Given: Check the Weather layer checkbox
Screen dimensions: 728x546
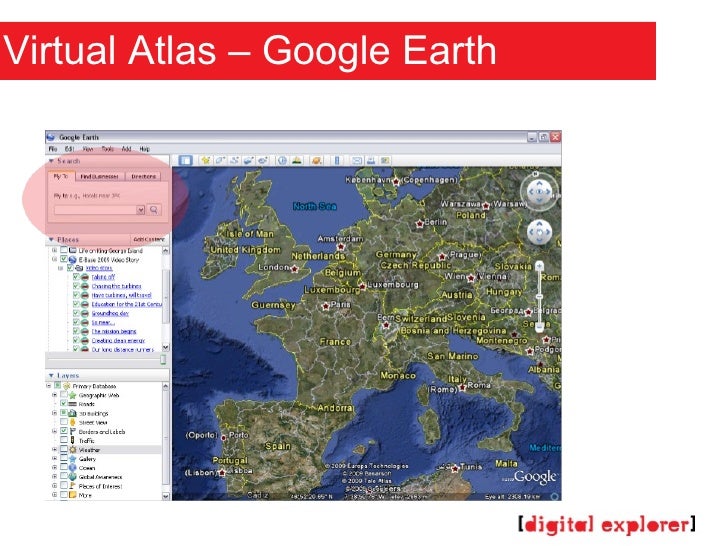Looking at the screenshot, I should pos(64,449).
